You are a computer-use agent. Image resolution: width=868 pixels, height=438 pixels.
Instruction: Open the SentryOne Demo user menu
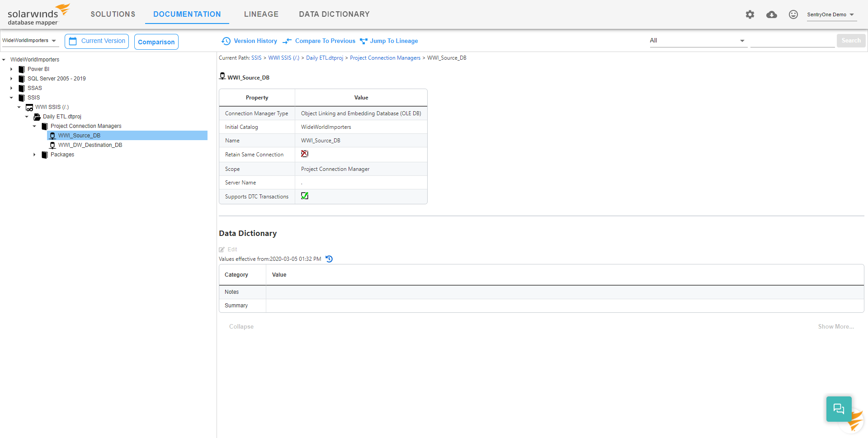coord(831,15)
